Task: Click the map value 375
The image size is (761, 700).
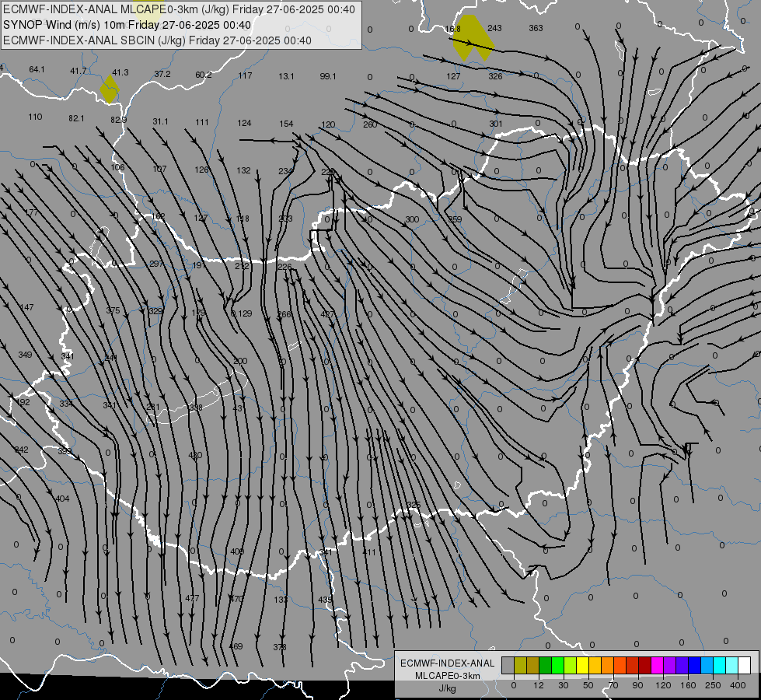Action: (113, 310)
